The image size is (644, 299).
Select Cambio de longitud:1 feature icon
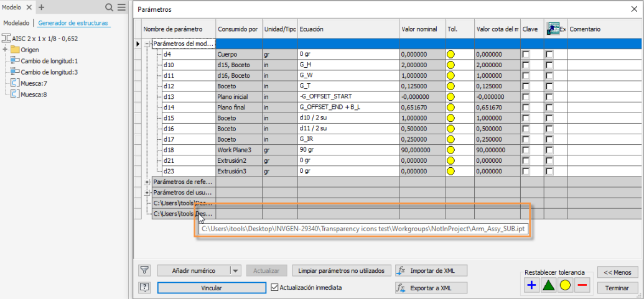[15, 61]
